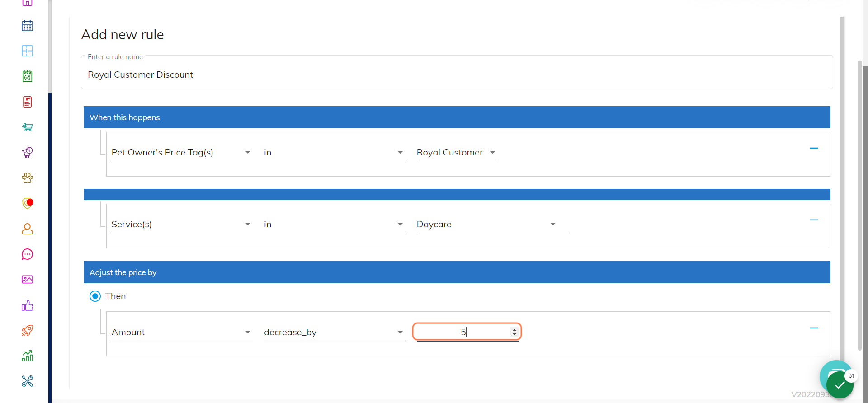This screenshot has height=403, width=868.
Task: Open the Daycare value dropdown
Action: (493, 225)
